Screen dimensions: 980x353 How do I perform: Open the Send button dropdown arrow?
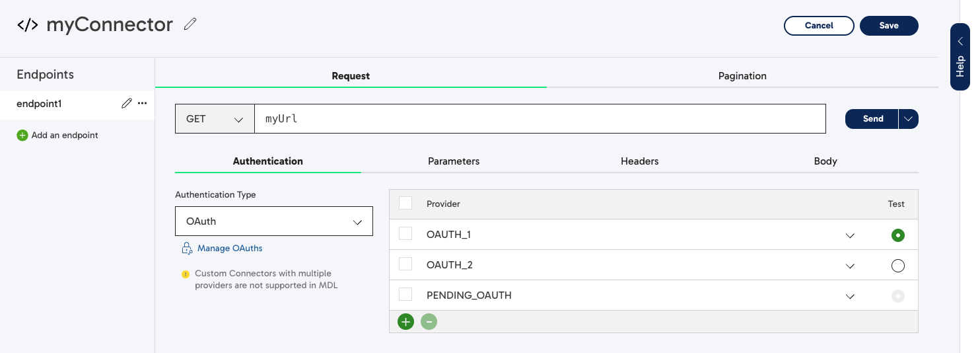coord(909,119)
